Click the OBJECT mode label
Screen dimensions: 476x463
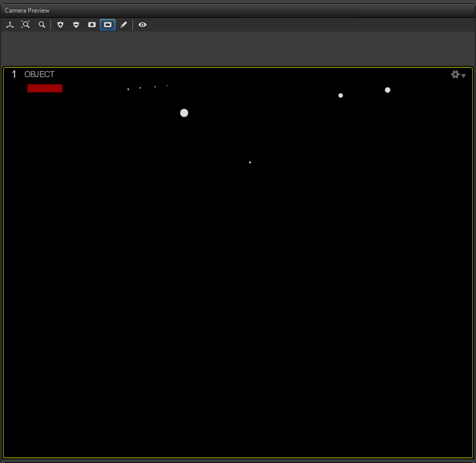tap(39, 75)
